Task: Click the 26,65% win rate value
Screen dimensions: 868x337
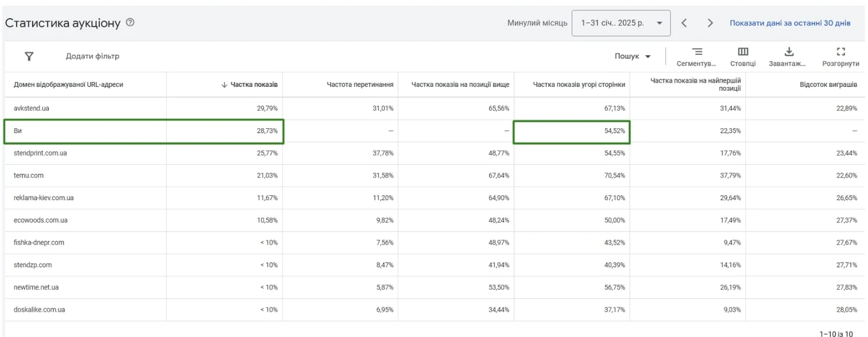Action: (x=847, y=197)
